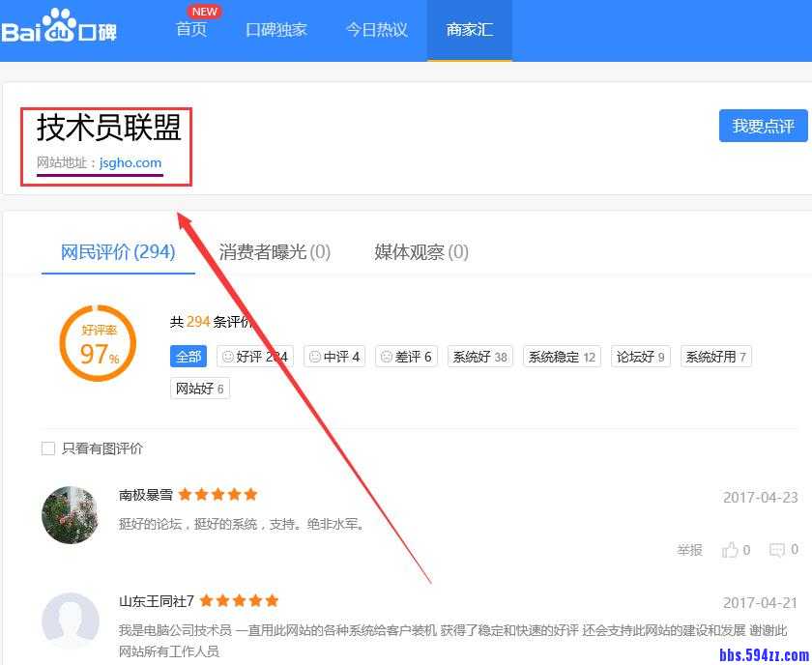Click the neutral face icon on 中评 filter
Viewport: 812px width, 665px height.
tap(314, 356)
